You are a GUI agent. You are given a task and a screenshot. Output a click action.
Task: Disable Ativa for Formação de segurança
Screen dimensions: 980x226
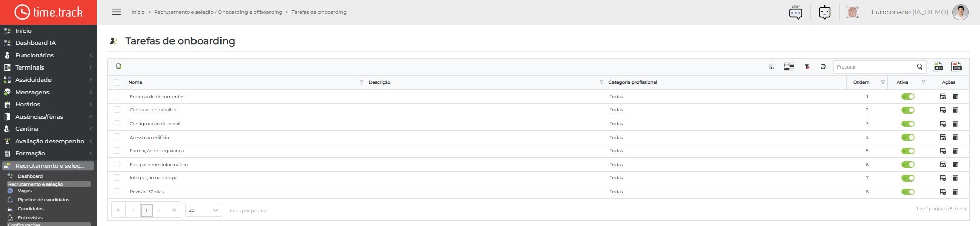908,151
